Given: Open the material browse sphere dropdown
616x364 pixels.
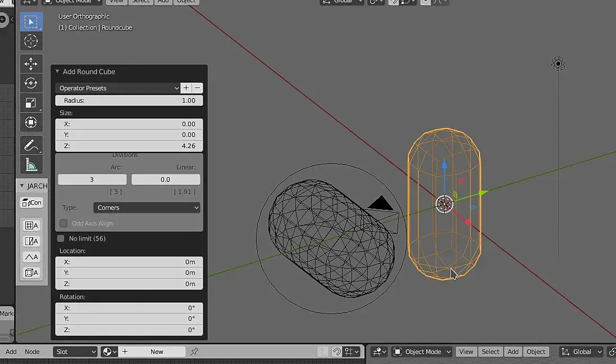Looking at the screenshot, I should point(109,352).
